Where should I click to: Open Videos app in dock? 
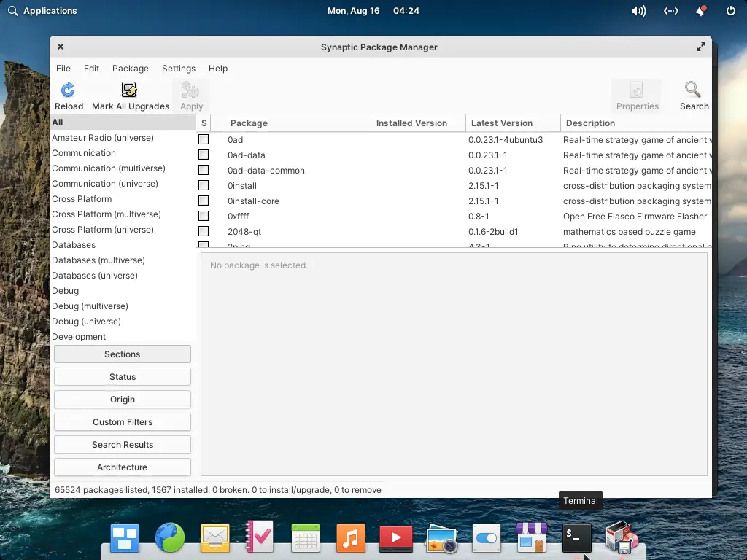pyautogui.click(x=396, y=539)
